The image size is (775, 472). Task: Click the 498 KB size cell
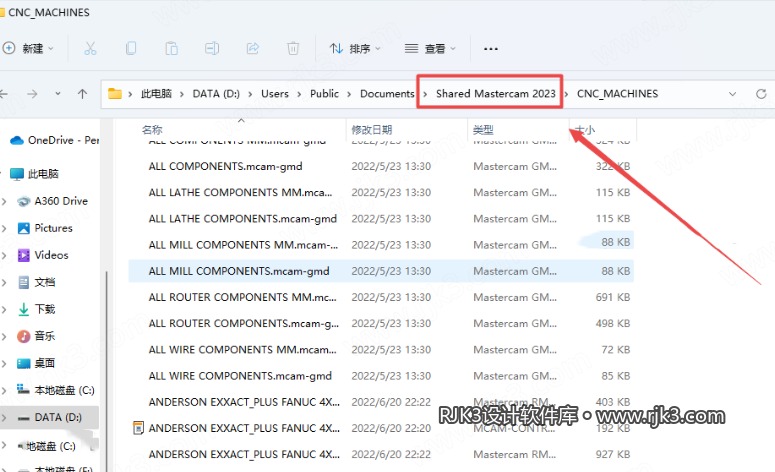613,324
